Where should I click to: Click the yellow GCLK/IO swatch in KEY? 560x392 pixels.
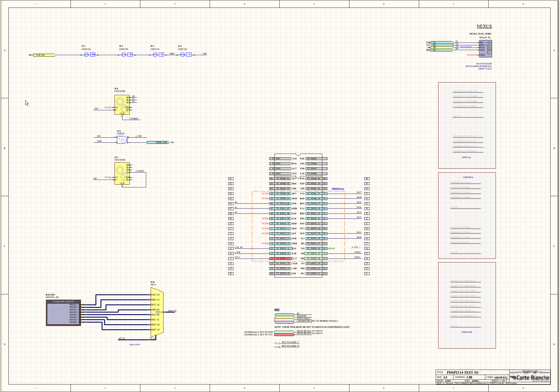coord(284,317)
